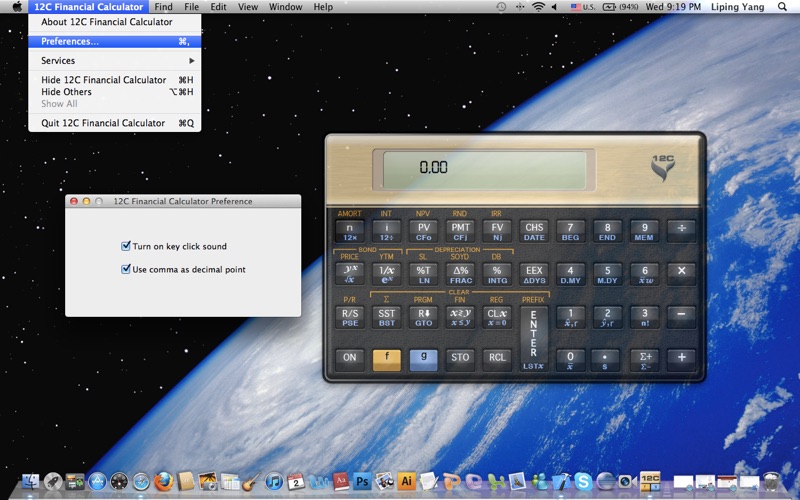Viewport: 800px width, 500px height.
Task: Select Quit 12C Financial Calculator
Action: pos(102,123)
